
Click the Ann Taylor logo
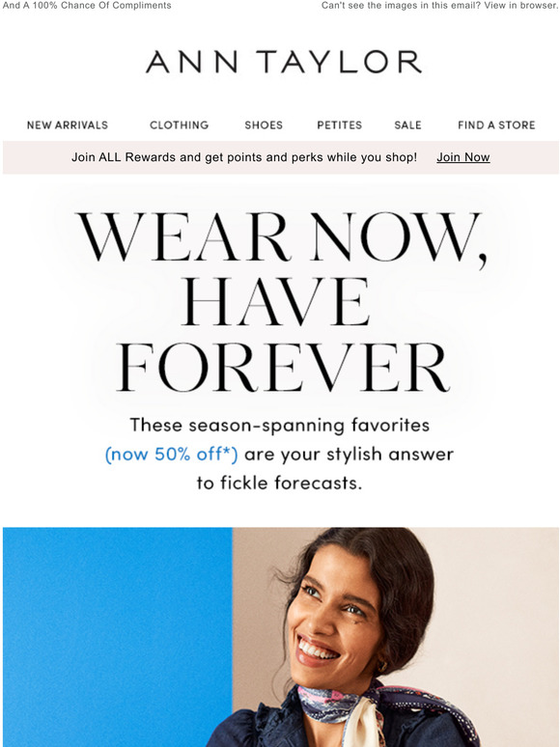click(x=284, y=62)
